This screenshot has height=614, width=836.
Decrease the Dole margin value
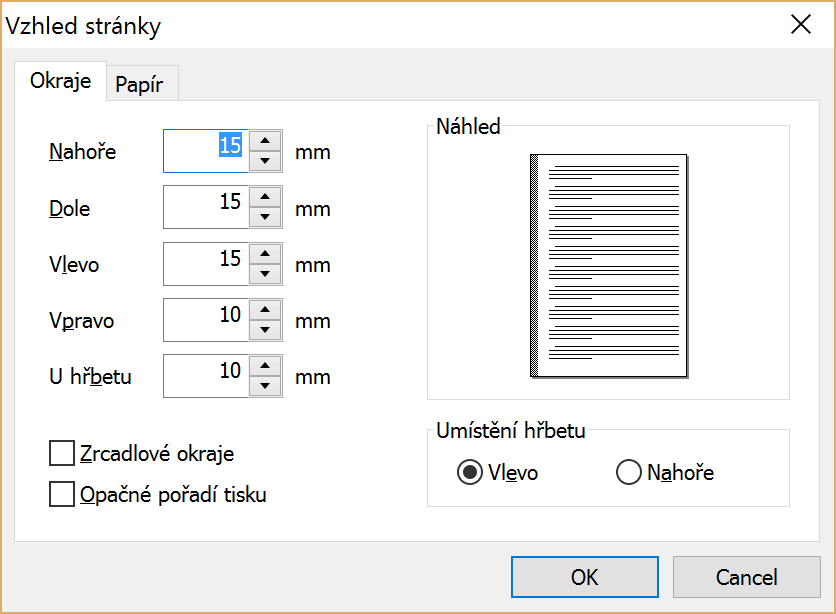264,217
